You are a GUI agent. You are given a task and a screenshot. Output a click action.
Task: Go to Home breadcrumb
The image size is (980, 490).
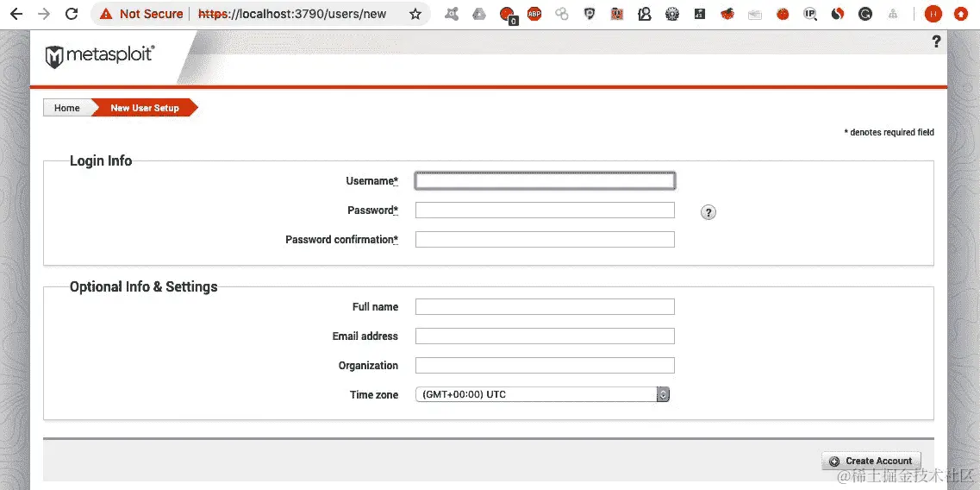[x=67, y=108]
